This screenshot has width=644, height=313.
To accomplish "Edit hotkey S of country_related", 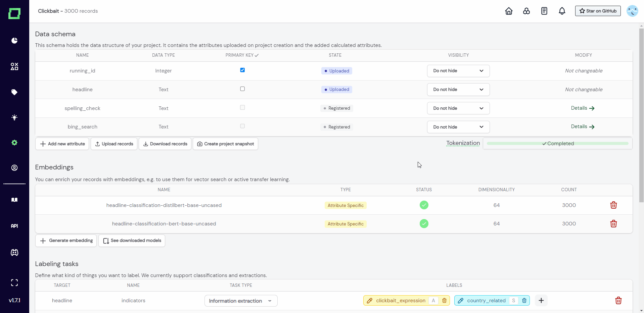I will (513, 301).
